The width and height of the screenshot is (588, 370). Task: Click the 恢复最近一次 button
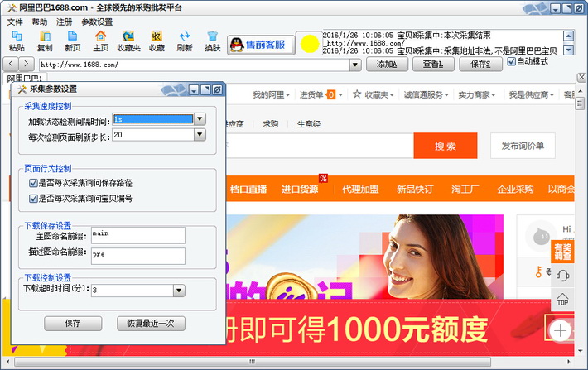pyautogui.click(x=151, y=323)
